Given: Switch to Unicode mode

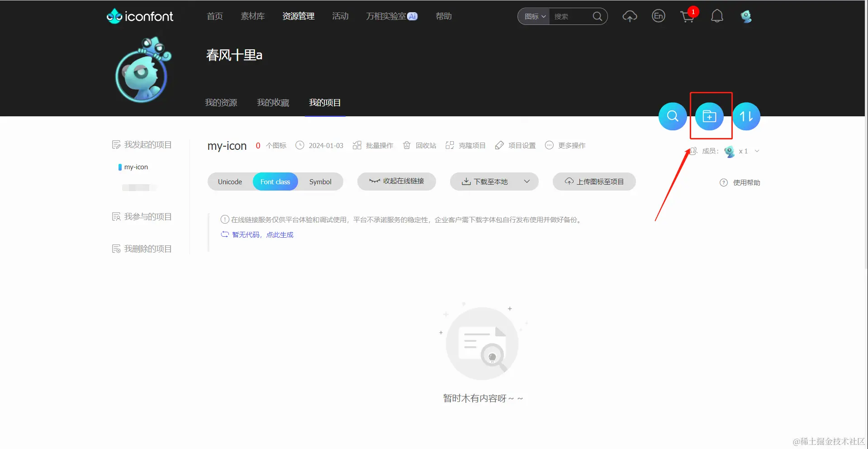Looking at the screenshot, I should pos(229,182).
